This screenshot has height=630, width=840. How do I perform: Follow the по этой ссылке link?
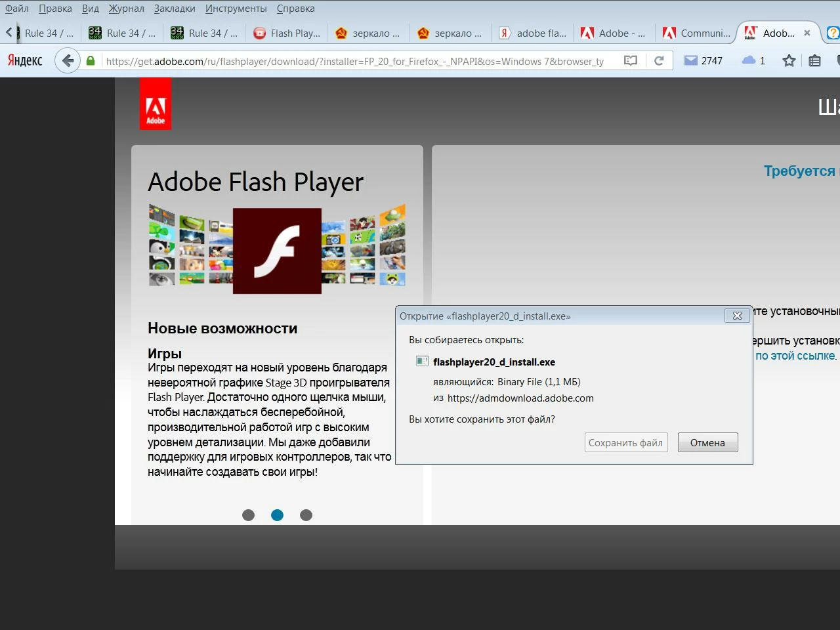click(x=796, y=356)
